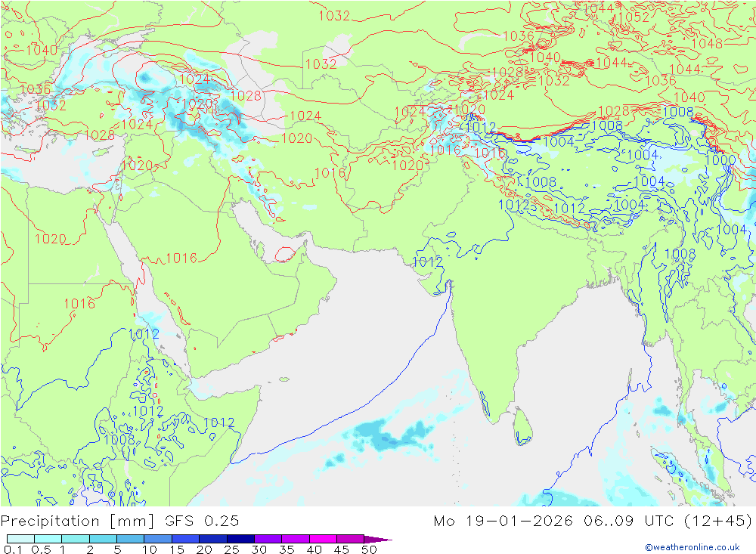Click the 0.1–0.5 mm lightest legend swatch
The image size is (756, 554).
point(20,539)
